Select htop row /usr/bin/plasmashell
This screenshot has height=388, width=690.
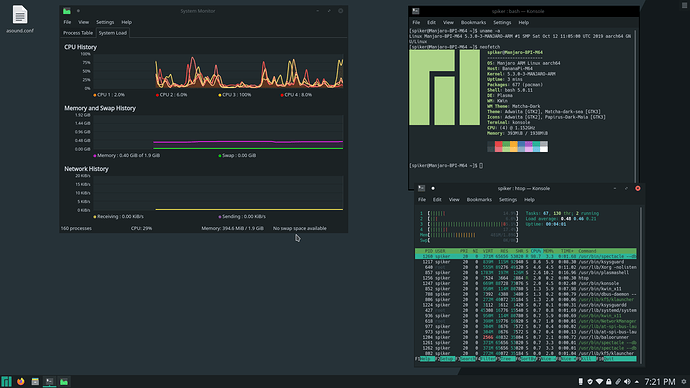coord(526,273)
